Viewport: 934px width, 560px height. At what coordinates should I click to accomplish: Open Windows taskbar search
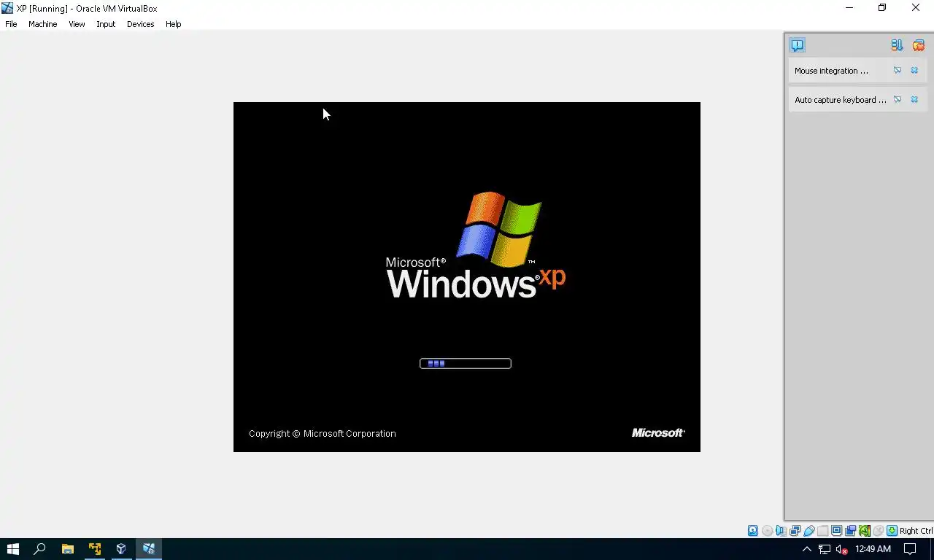click(x=40, y=549)
